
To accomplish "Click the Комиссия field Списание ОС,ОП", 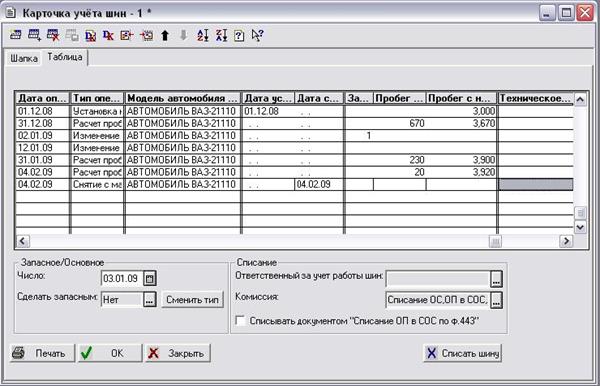I will [438, 300].
